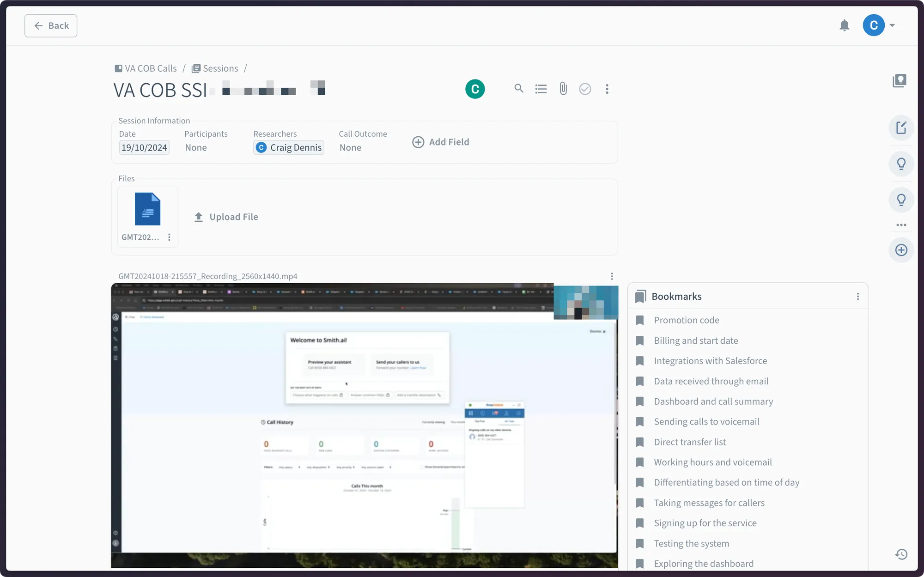Viewport: 924px width, 577px height.
Task: Go to the Sessions breadcrumb
Action: (x=215, y=68)
